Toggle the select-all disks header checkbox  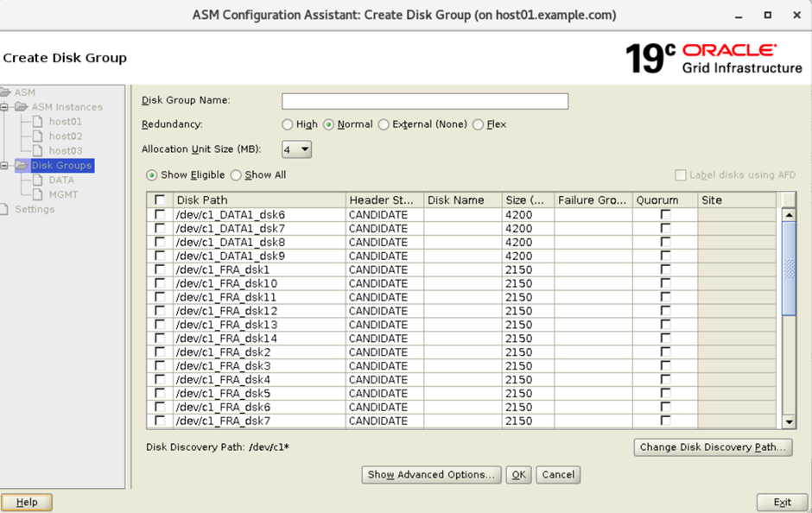[x=160, y=199]
